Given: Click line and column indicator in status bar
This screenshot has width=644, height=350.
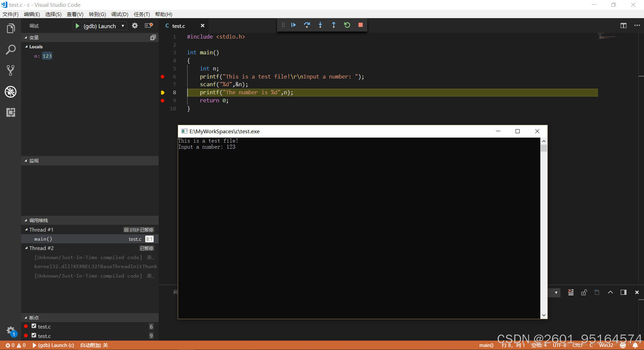Looking at the screenshot, I should click(513, 345).
